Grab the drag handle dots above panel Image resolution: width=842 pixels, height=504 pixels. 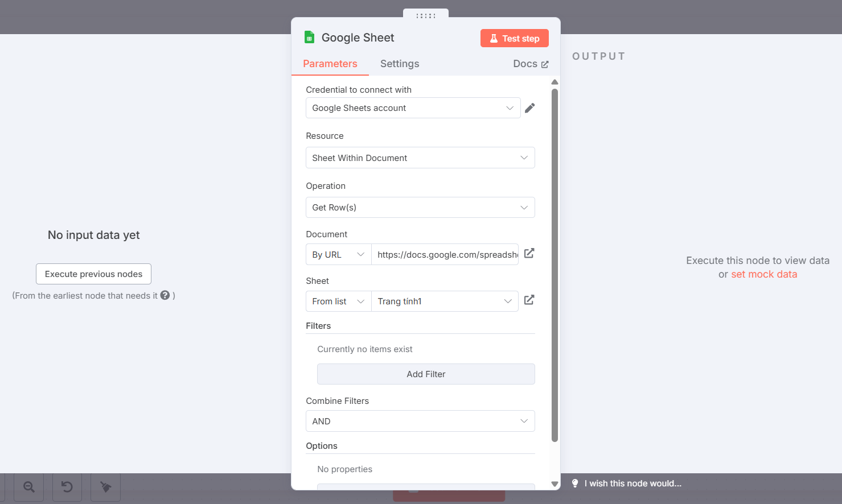pyautogui.click(x=426, y=15)
